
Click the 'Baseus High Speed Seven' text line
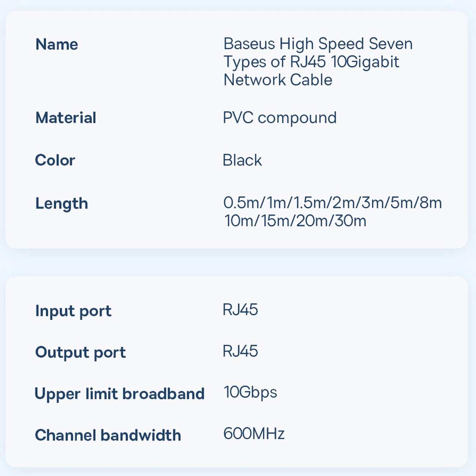(318, 44)
